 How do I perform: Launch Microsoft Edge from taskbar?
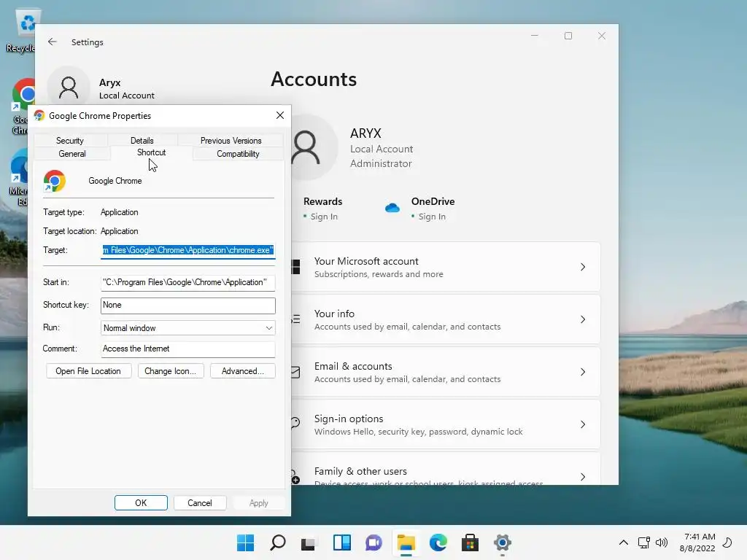coord(438,542)
